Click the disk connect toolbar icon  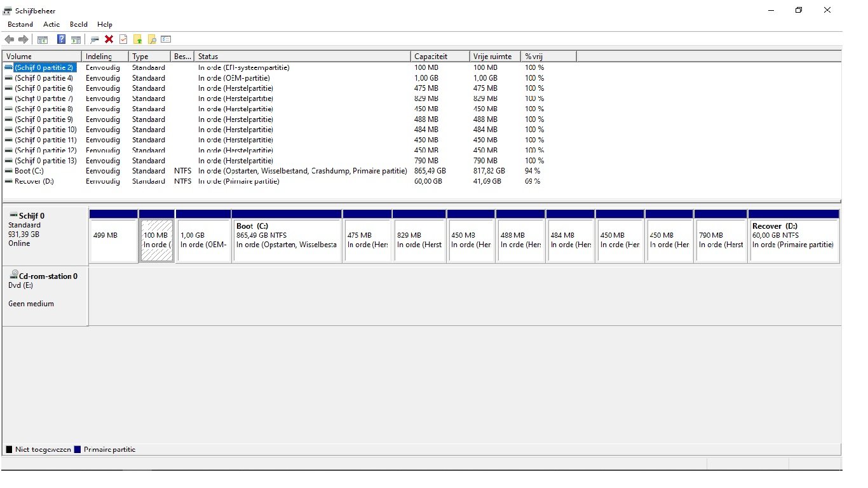(95, 39)
